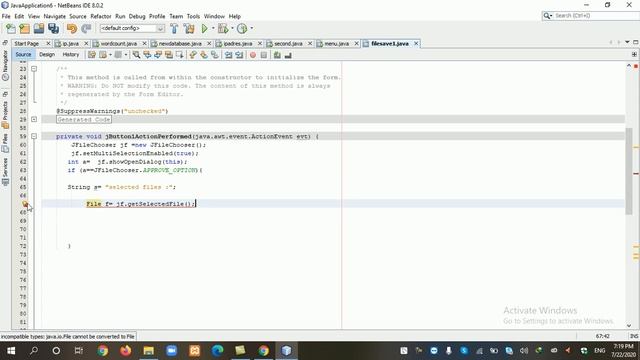Open File Explorer from the taskbar
The width and height of the screenshot is (640, 360).
(149, 351)
